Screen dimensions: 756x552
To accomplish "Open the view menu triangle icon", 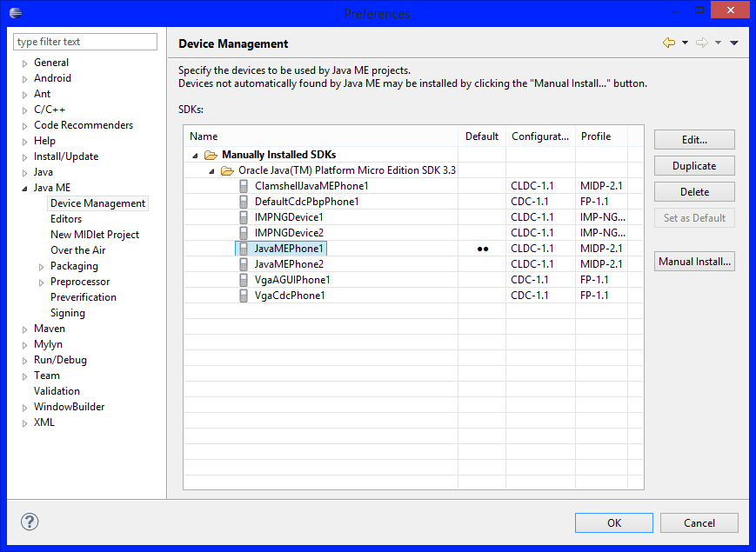I will pos(734,43).
